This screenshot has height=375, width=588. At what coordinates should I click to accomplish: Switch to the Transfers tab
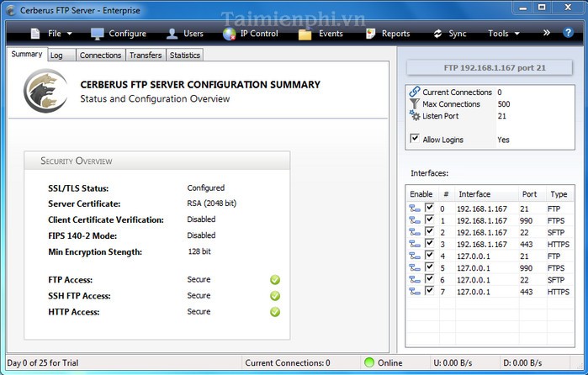146,55
